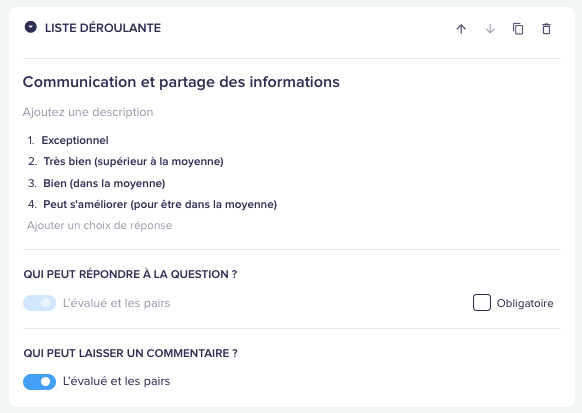Click the Bien (dans la moyenne) choice
582x413 pixels.
point(104,183)
